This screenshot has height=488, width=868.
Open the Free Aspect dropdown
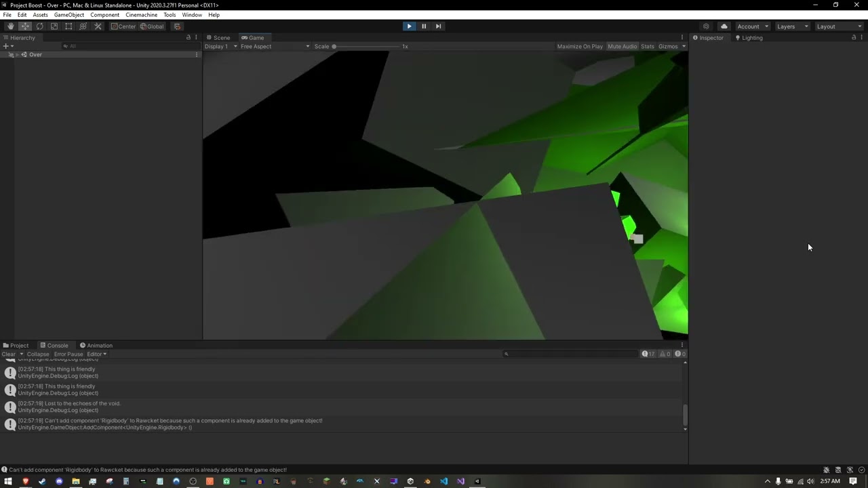pos(275,46)
